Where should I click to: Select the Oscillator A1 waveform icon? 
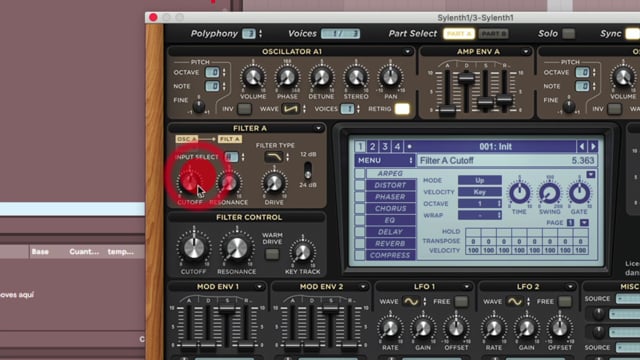tap(291, 109)
